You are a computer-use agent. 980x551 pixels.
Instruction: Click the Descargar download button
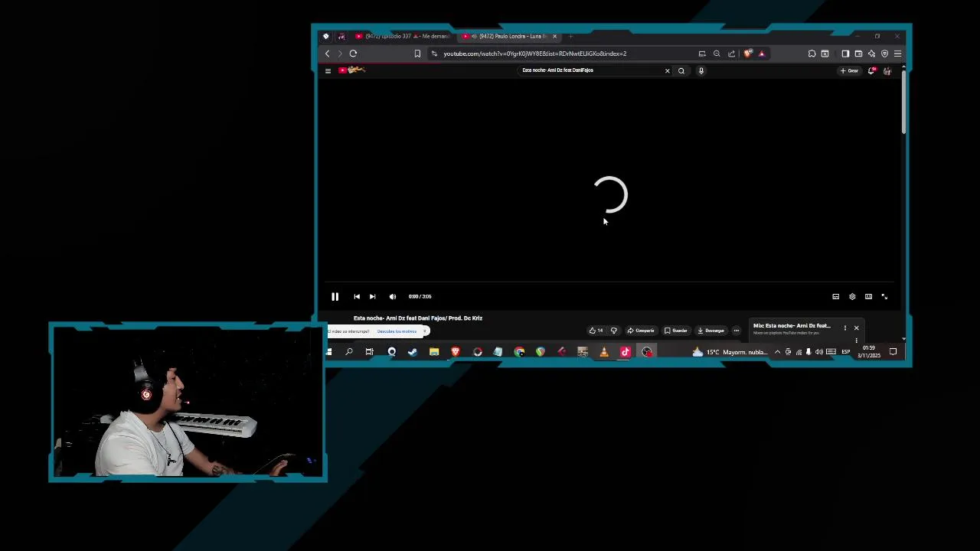711,331
